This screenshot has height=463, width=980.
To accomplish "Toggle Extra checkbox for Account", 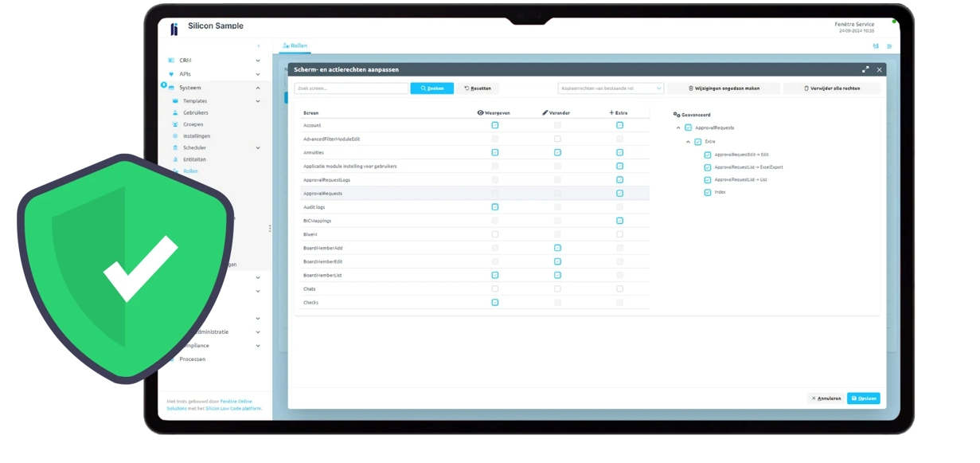I will pos(619,125).
